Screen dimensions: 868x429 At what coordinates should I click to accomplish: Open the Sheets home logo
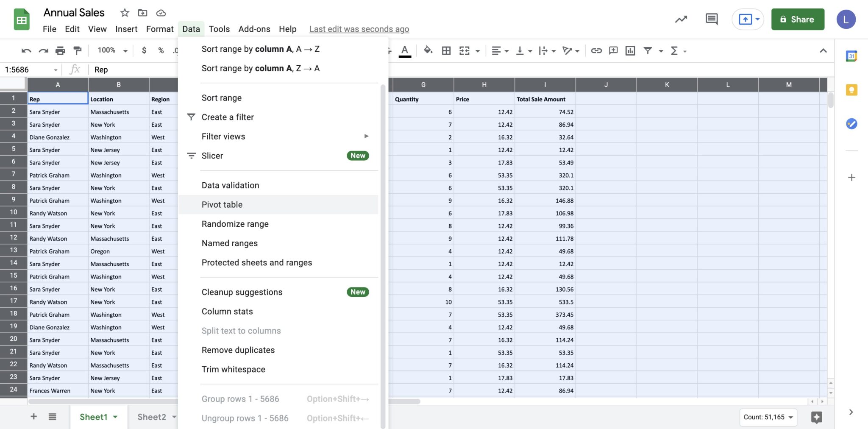point(22,19)
